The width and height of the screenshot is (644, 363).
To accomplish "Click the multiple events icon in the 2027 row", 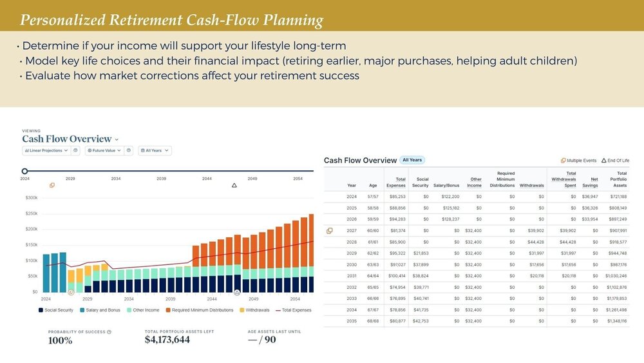I will coord(329,230).
